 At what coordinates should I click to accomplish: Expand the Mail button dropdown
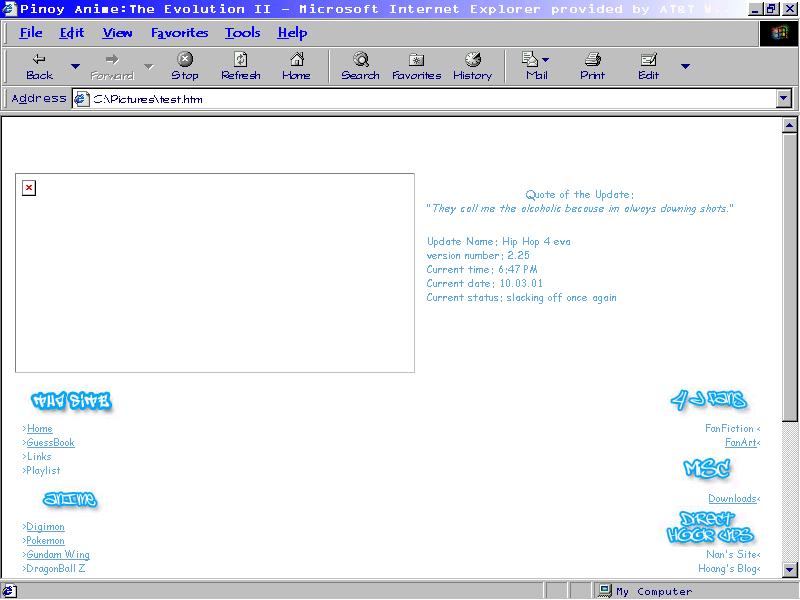(x=546, y=60)
